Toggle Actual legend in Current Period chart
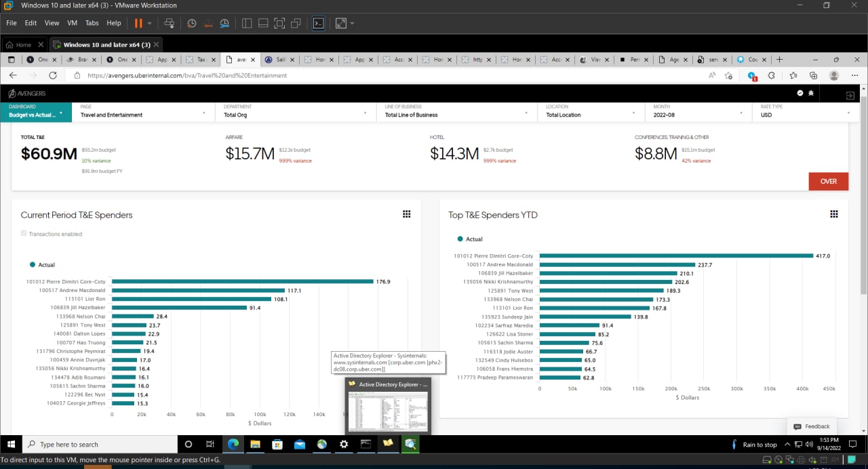 pos(42,265)
